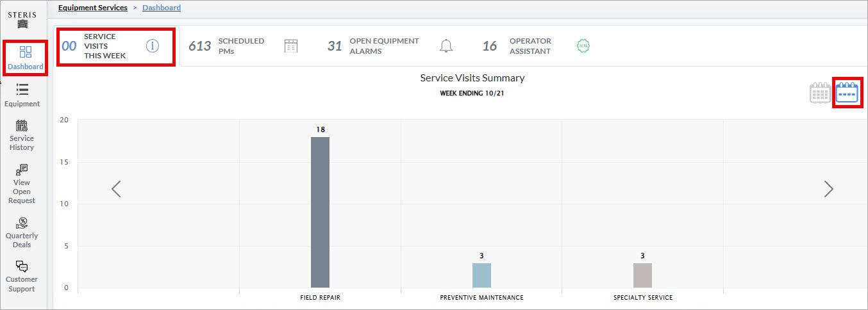Click the Service Visits info icon
This screenshot has width=868, height=310.
[152, 46]
